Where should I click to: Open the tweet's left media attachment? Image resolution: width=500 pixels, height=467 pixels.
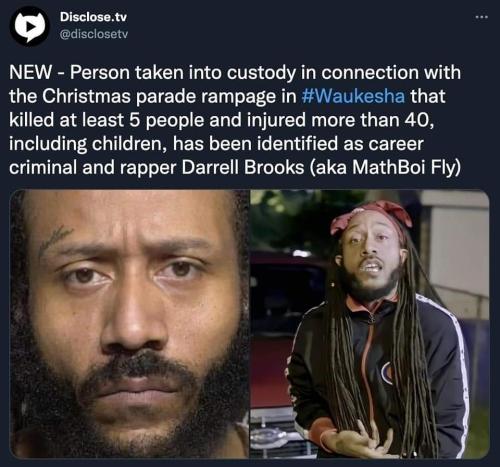point(129,324)
